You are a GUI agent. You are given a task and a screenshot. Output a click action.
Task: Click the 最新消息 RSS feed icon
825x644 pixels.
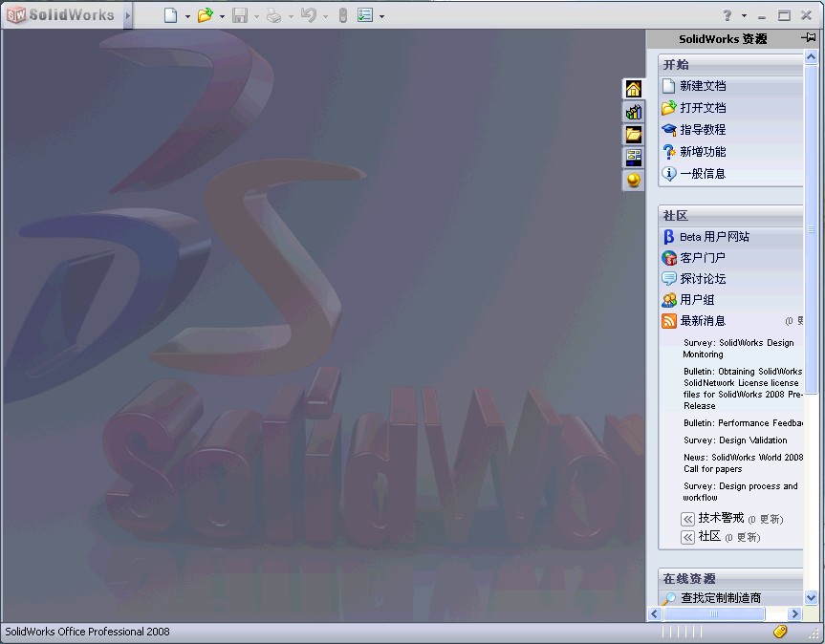(x=669, y=321)
